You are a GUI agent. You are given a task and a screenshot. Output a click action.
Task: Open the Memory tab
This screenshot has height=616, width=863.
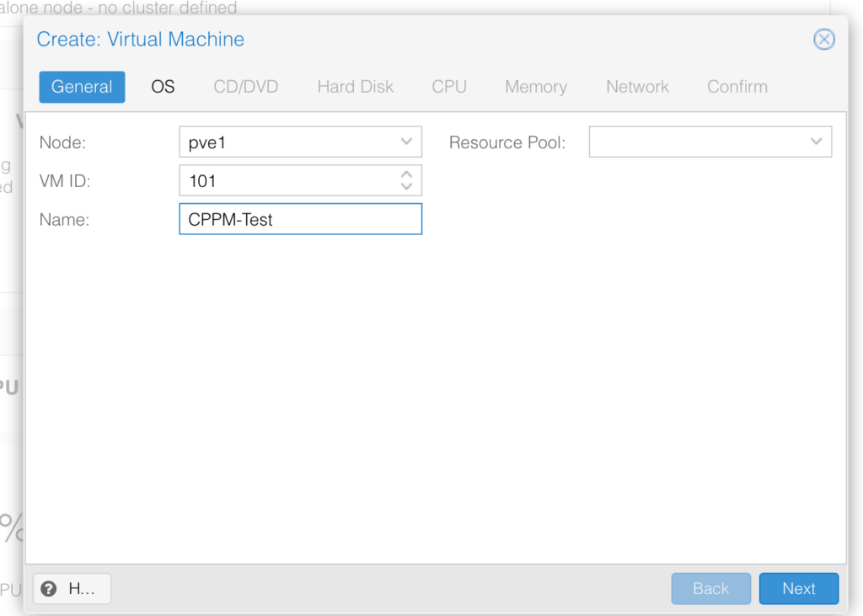(535, 87)
